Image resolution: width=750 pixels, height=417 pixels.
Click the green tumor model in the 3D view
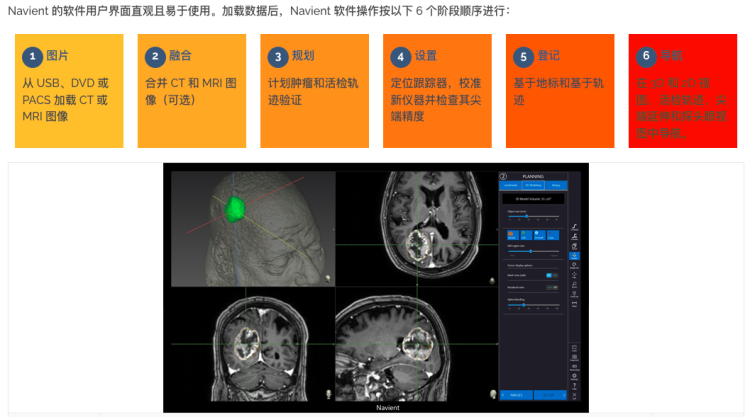click(x=235, y=209)
